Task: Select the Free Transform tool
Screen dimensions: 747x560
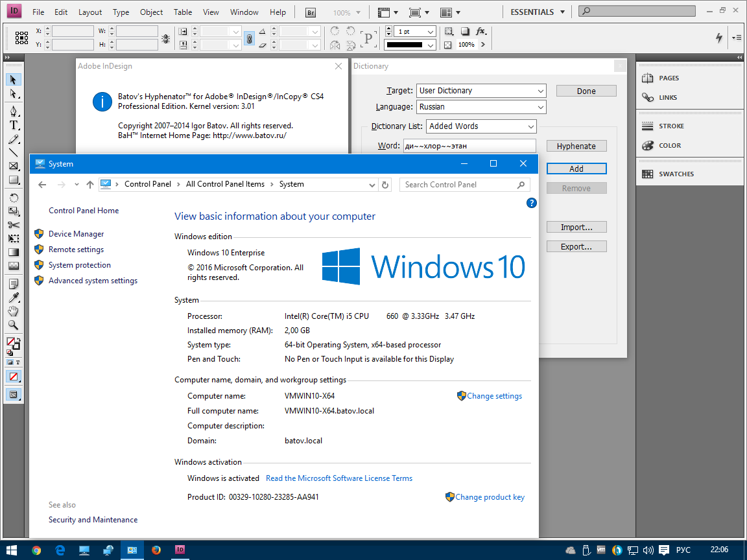Action: point(14,239)
